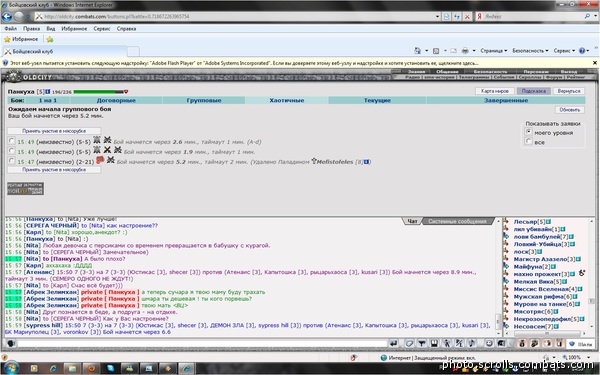
Task: Select the 15:47 (2-21) battle radio button
Action: click(11, 161)
